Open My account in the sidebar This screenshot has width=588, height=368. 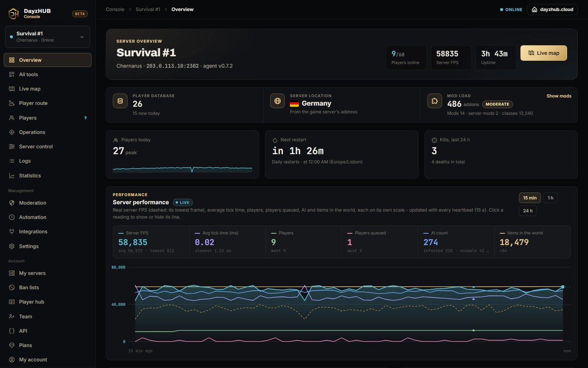48,360
